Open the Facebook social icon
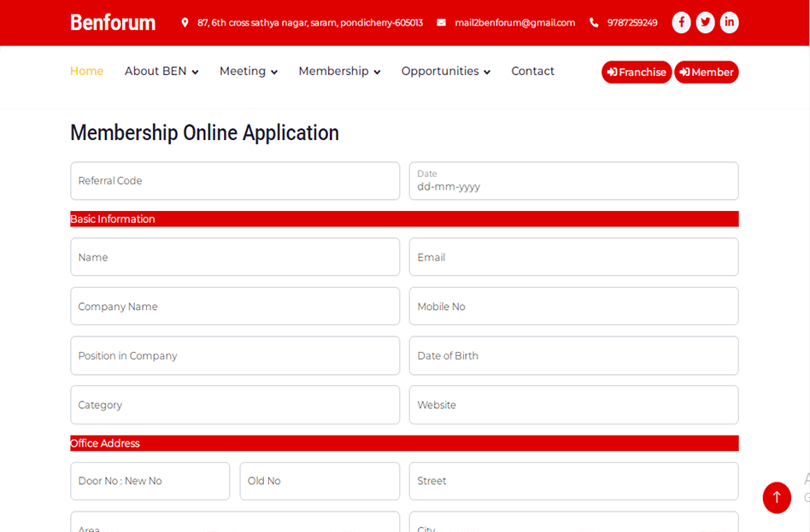The height and width of the screenshot is (532, 810). click(x=681, y=22)
